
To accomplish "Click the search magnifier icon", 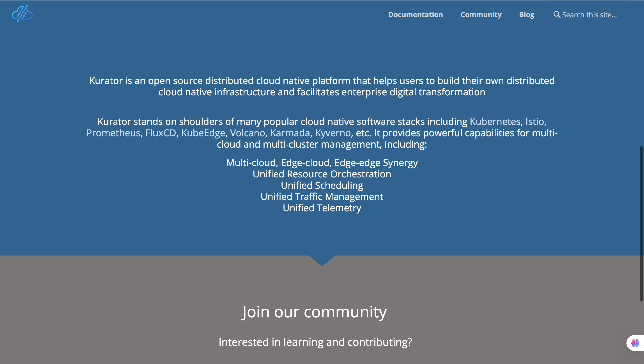I will tap(556, 14).
